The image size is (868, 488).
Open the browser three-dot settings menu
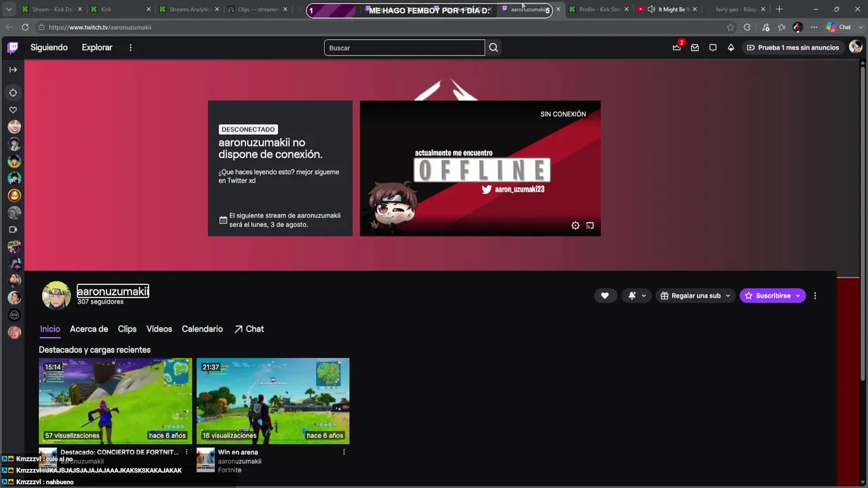pos(814,27)
